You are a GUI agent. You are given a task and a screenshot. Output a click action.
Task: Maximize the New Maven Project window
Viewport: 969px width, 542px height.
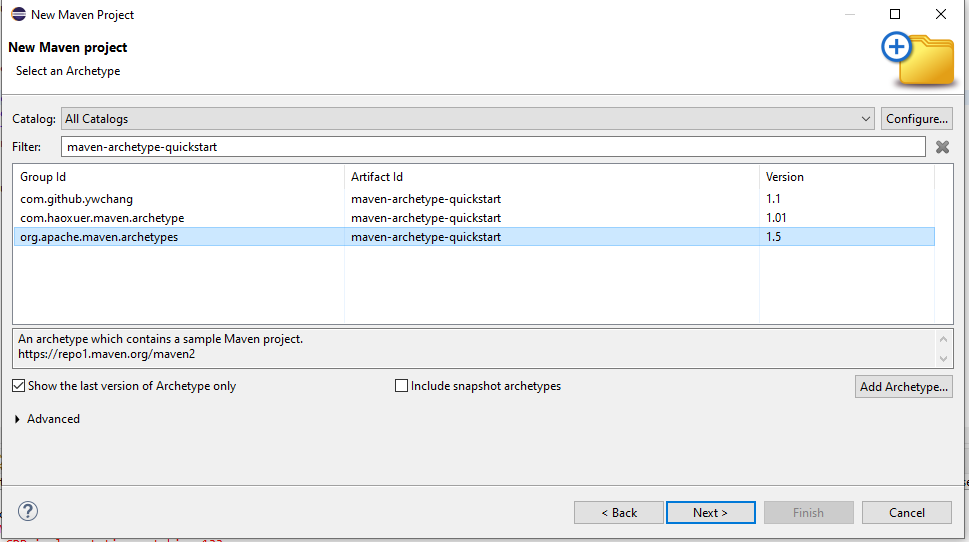[x=895, y=14]
